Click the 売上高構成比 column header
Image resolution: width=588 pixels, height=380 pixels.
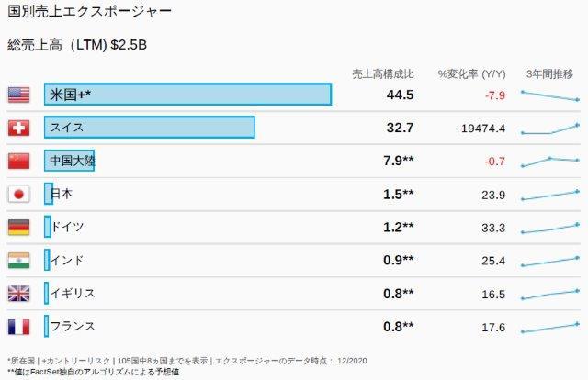pyautogui.click(x=383, y=73)
